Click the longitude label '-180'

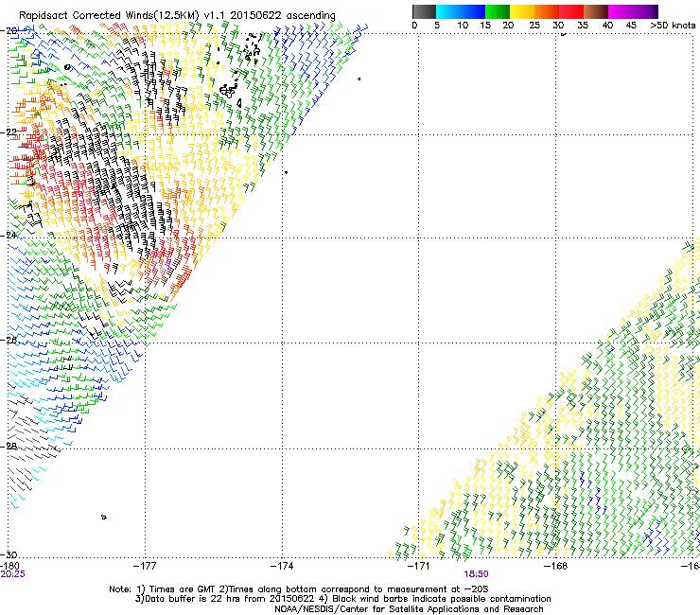tap(9, 566)
